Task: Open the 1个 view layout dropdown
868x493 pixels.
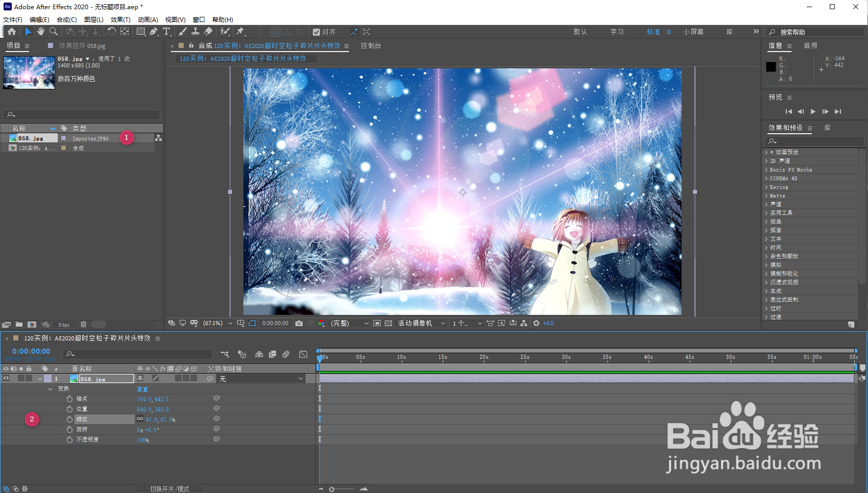Action: pyautogui.click(x=467, y=323)
